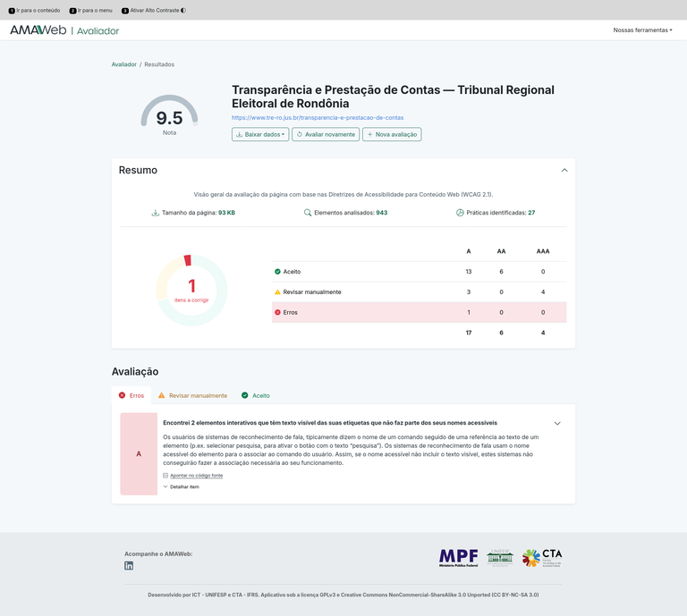Expand the error item with the chevron
687x616 pixels.
[x=557, y=424]
